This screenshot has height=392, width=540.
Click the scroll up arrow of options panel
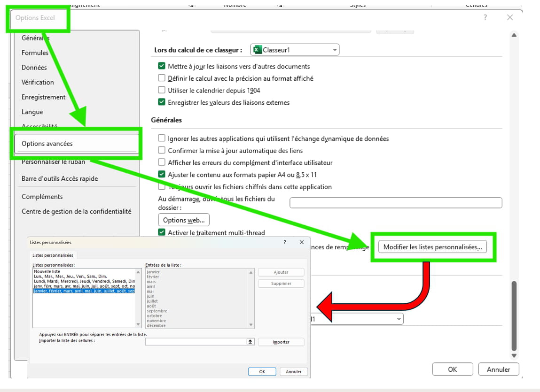(514, 35)
